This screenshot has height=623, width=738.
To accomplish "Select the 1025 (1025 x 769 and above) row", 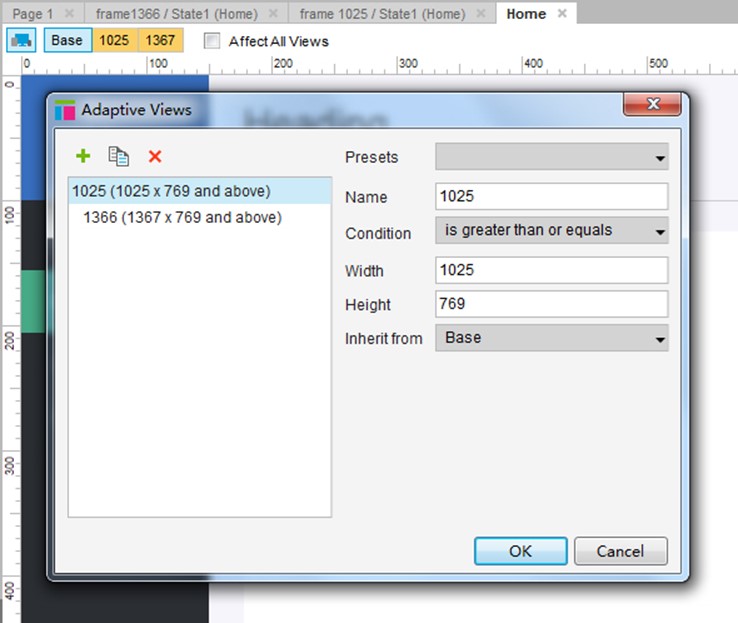I will pyautogui.click(x=200, y=191).
